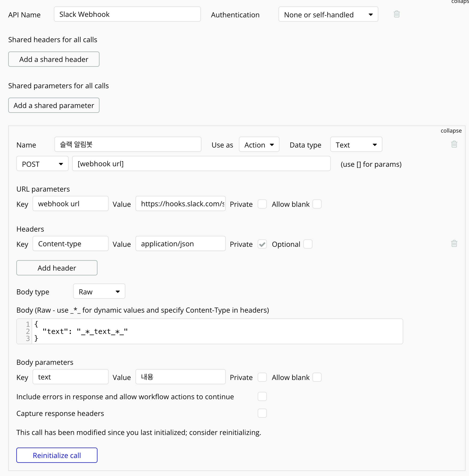Open Body type Raw dropdown
The image size is (469, 476).
click(x=99, y=292)
